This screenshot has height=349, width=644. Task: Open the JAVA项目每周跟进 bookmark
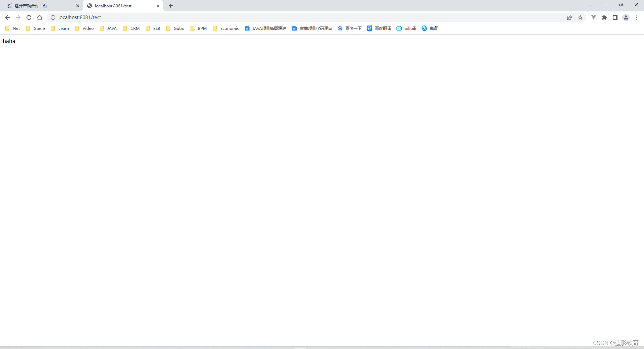click(x=266, y=28)
